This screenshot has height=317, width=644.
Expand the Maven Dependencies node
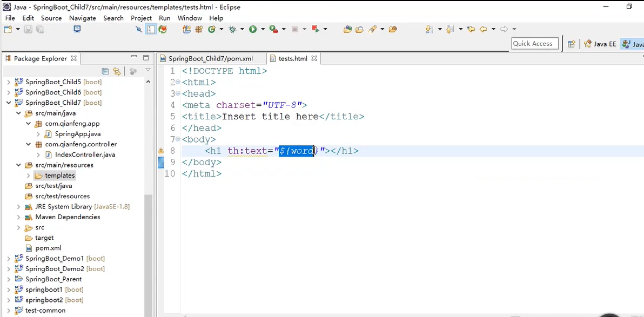coord(18,217)
